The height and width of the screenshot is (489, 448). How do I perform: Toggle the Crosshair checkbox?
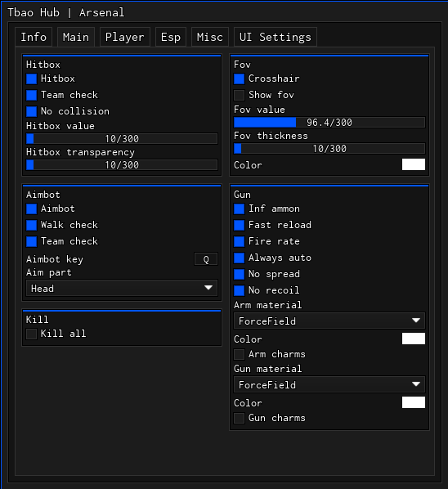(x=239, y=79)
